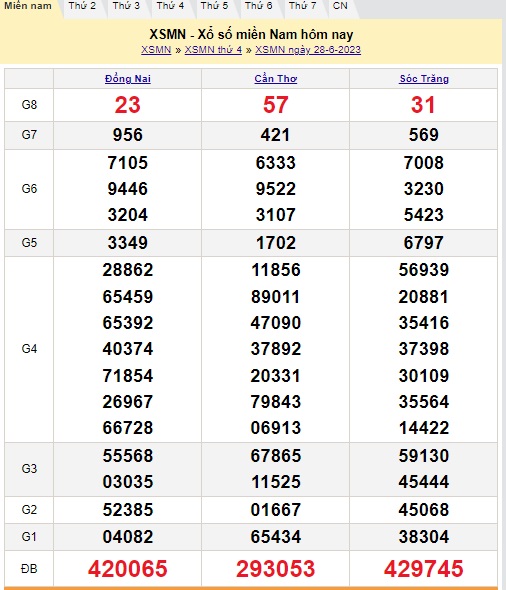Switch to the CN tab

click(340, 6)
